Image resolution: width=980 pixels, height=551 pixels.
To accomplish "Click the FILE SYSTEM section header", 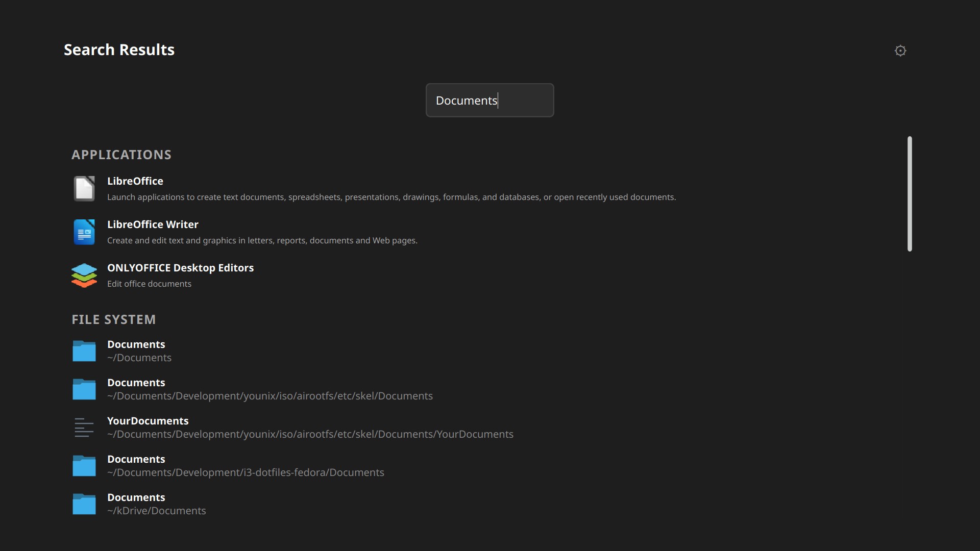I will coord(113,319).
